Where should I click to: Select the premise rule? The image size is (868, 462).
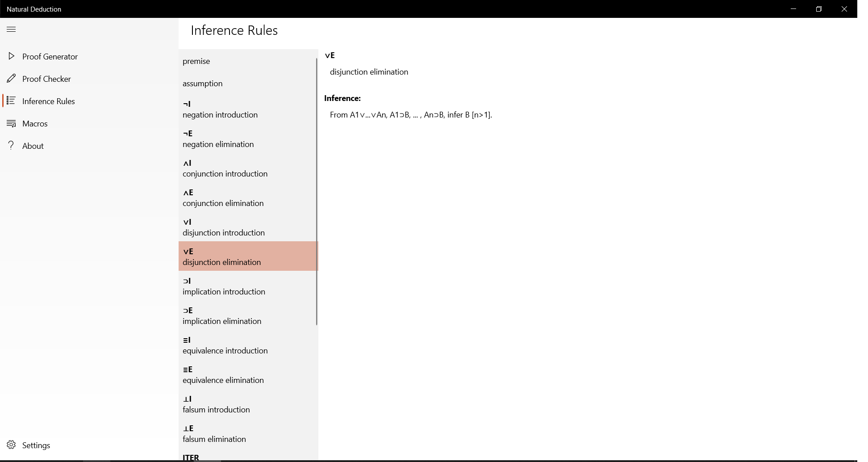(x=248, y=61)
